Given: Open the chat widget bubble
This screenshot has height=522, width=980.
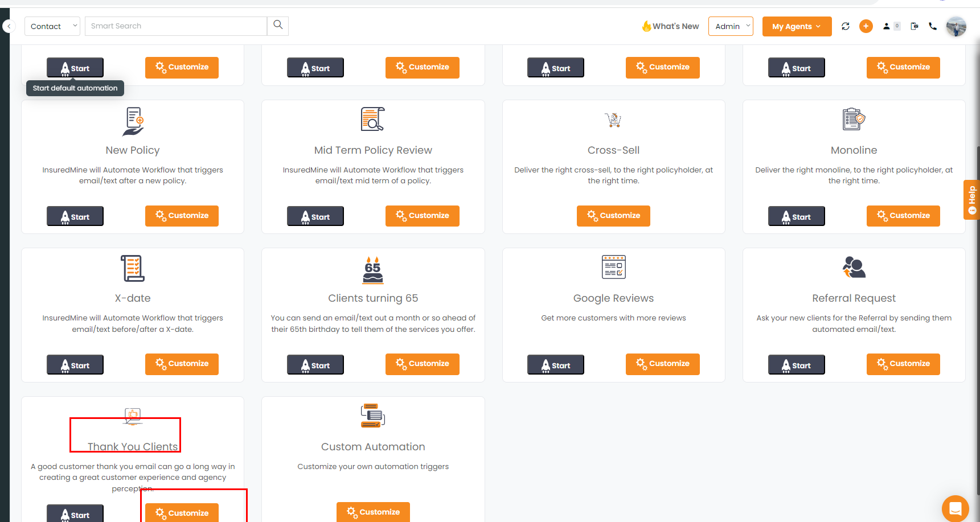Looking at the screenshot, I should point(955,508).
